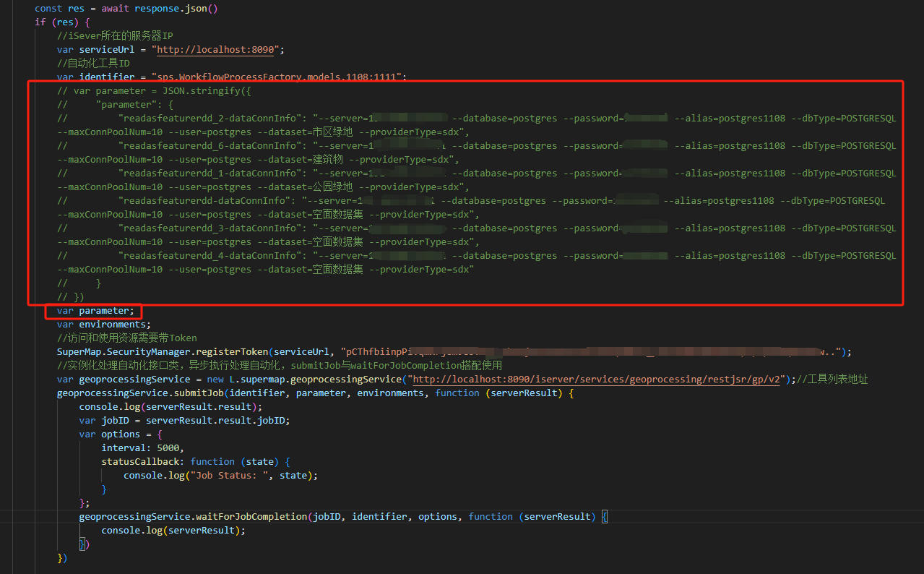This screenshot has width=924, height=574.
Task: Click the 'var options = {' line
Action: [121, 434]
